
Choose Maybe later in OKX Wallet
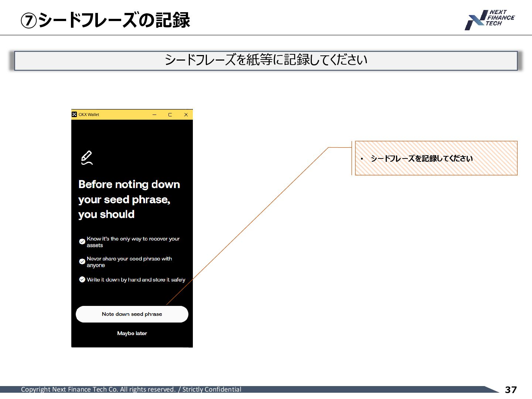pyautogui.click(x=132, y=333)
